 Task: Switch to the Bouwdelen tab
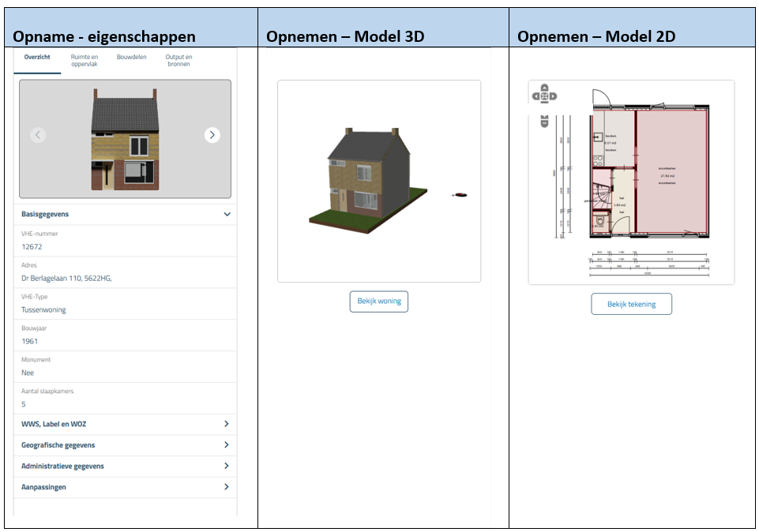coord(133,56)
